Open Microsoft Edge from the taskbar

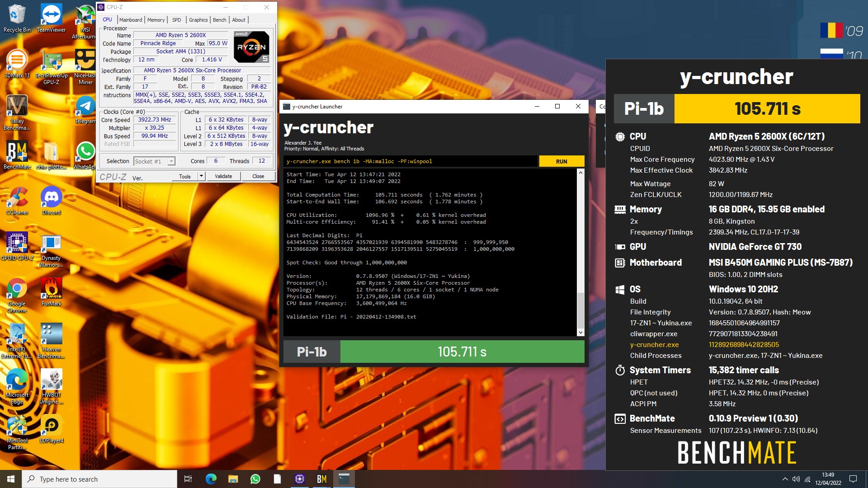coord(211,479)
